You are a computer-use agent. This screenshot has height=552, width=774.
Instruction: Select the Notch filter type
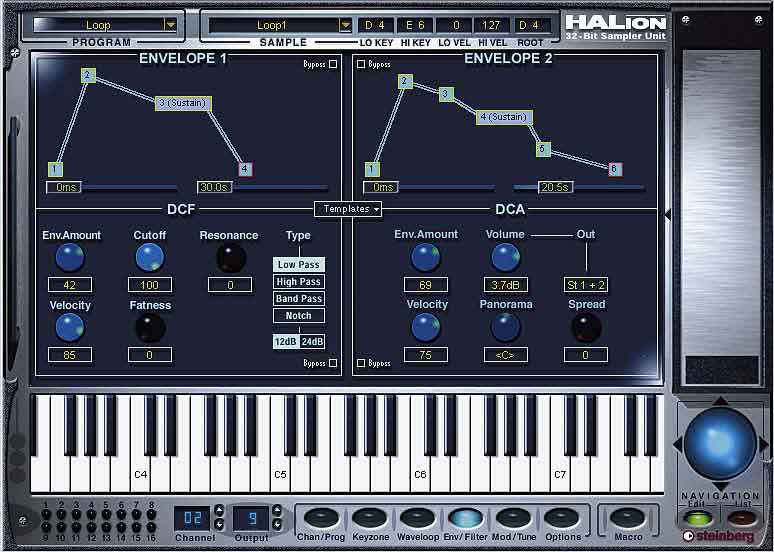click(299, 315)
